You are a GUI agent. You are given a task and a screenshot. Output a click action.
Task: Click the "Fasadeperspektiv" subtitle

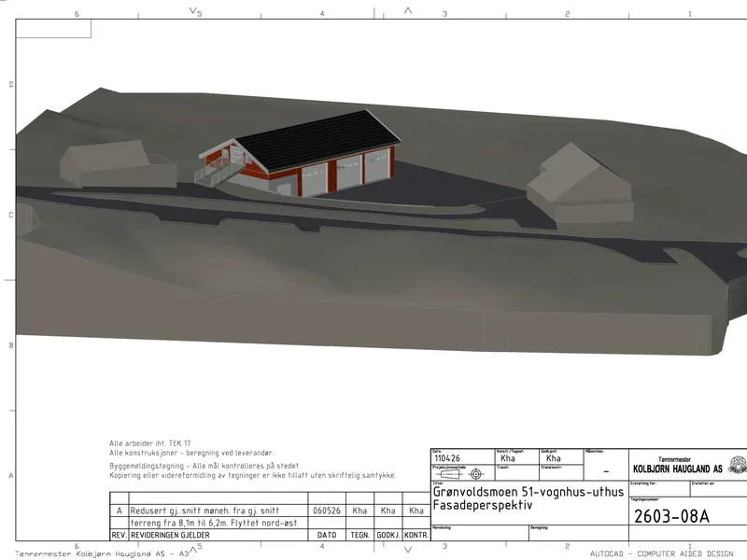click(482, 505)
